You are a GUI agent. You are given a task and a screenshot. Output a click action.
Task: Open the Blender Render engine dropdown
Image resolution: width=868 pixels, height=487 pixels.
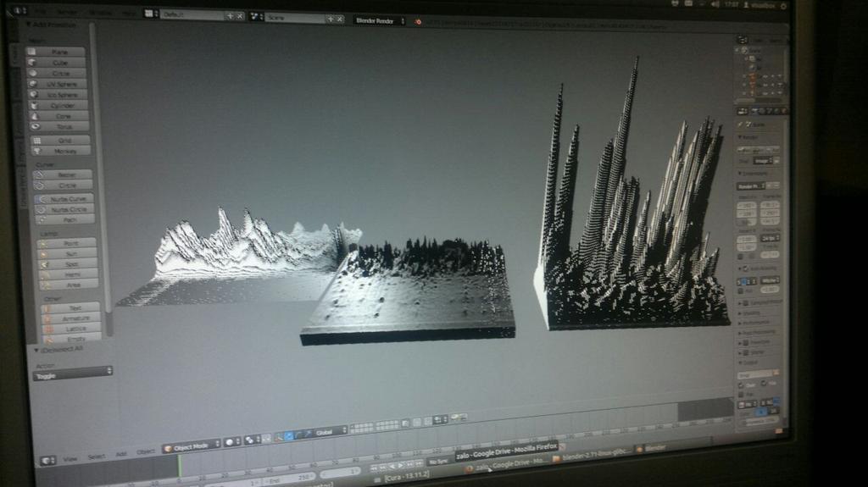[x=379, y=21]
